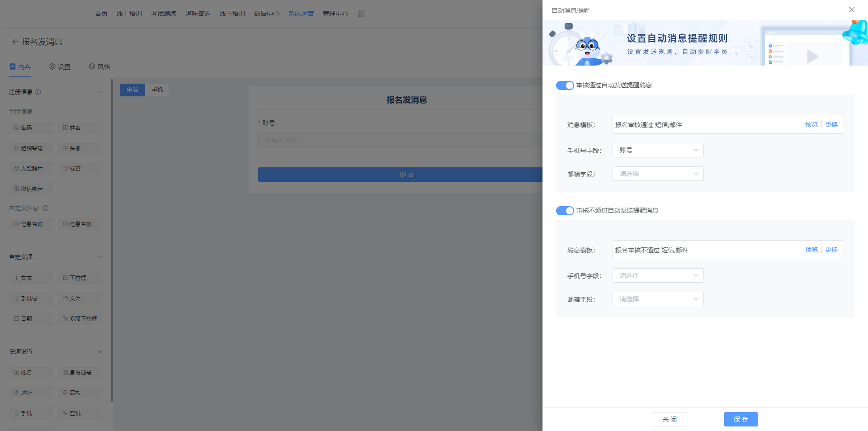Click the 保存 button
868x431 pixels.
pos(741,419)
